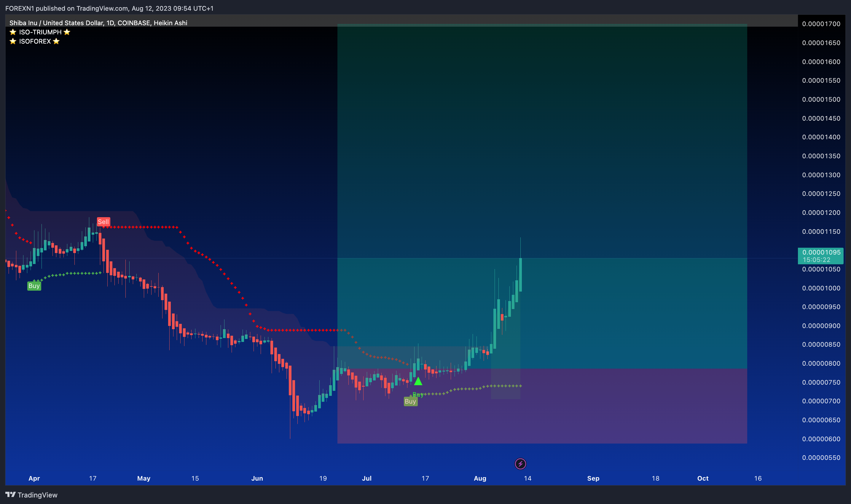
Task: Click the 0.00001000 price axis label
Action: coord(821,288)
